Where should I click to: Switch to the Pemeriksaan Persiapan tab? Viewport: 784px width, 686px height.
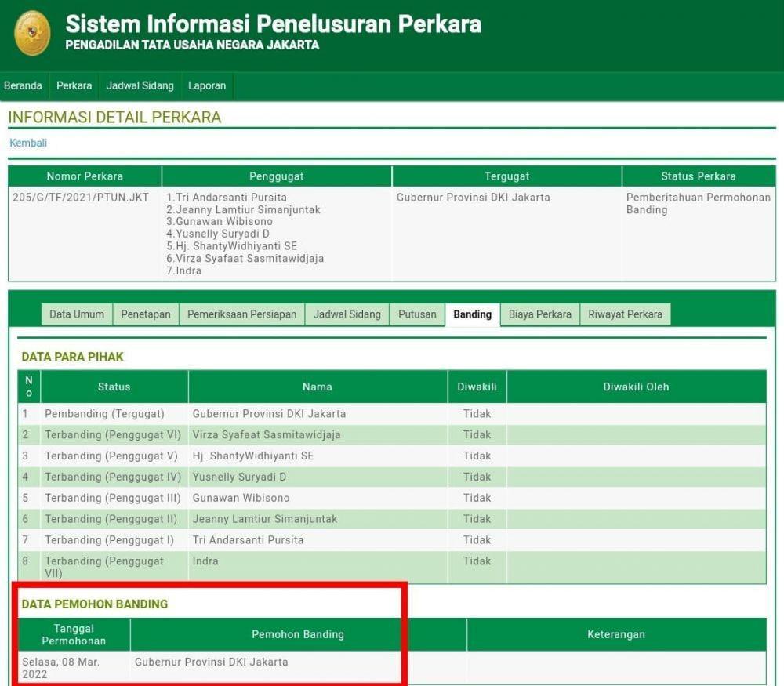(242, 314)
